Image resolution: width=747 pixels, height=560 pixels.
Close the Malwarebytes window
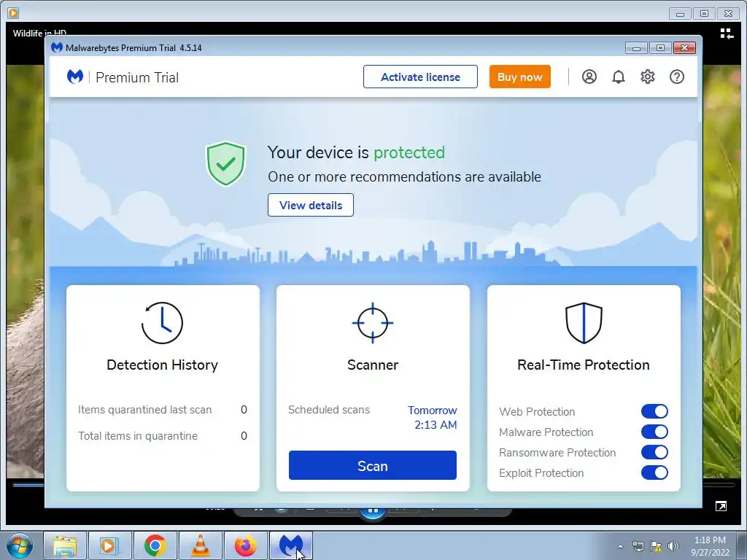[684, 47]
